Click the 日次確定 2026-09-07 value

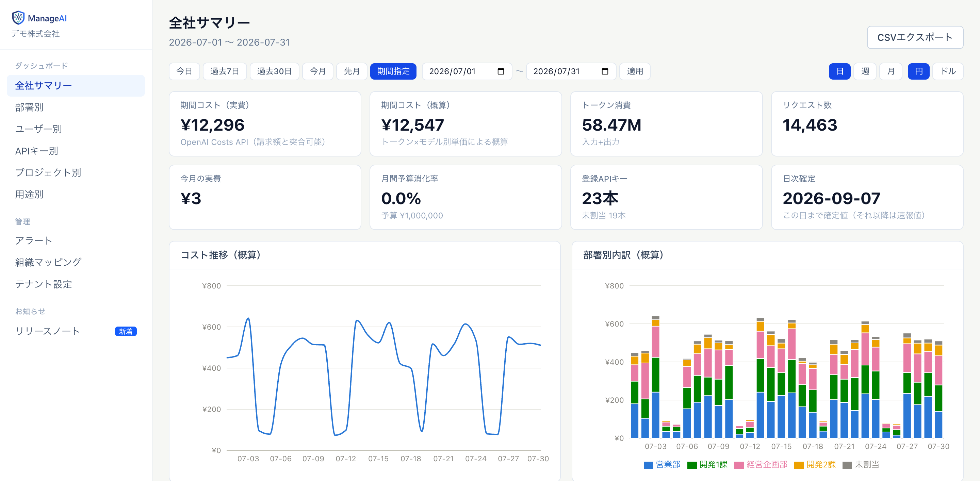(832, 198)
